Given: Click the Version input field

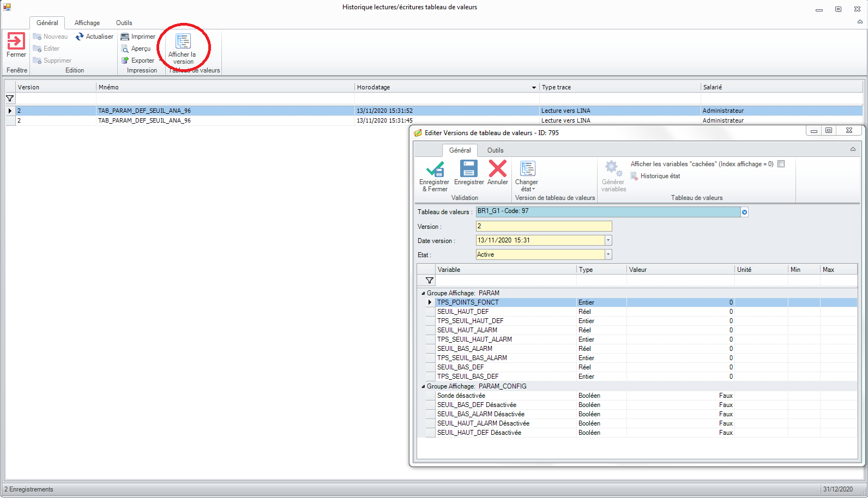Looking at the screenshot, I should point(543,226).
